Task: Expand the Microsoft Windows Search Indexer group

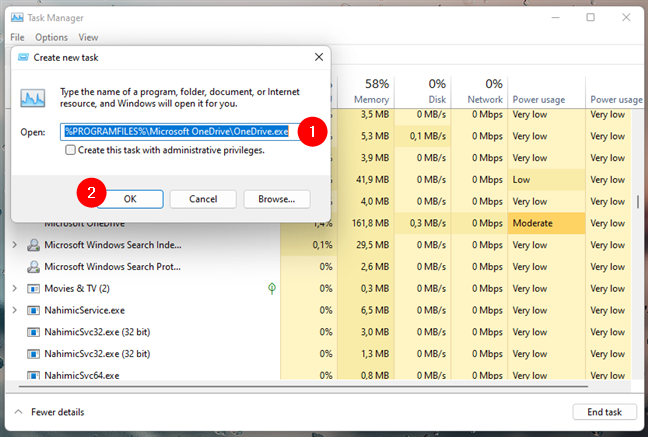Action: (x=14, y=245)
